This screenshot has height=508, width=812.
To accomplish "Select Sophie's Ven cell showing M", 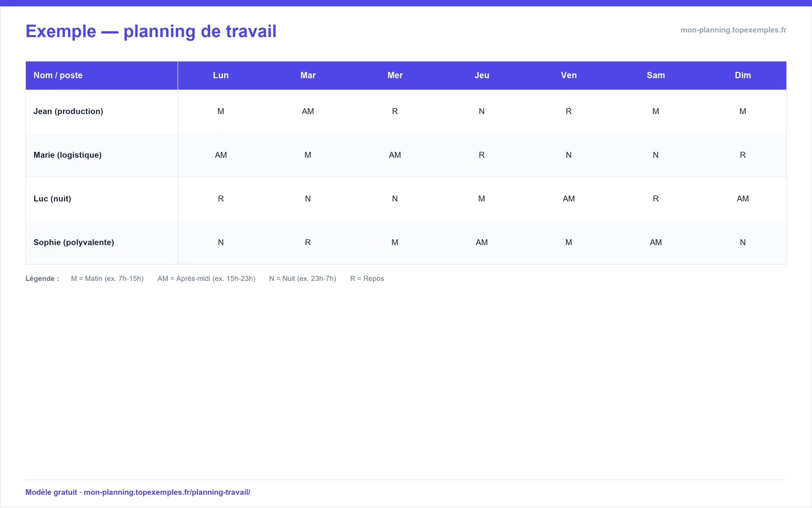I will click(x=569, y=242).
